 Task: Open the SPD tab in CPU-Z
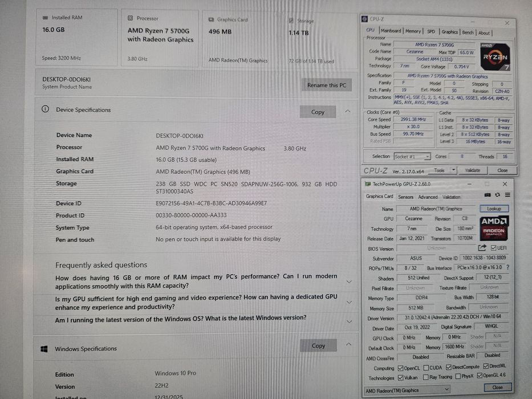pos(431,31)
